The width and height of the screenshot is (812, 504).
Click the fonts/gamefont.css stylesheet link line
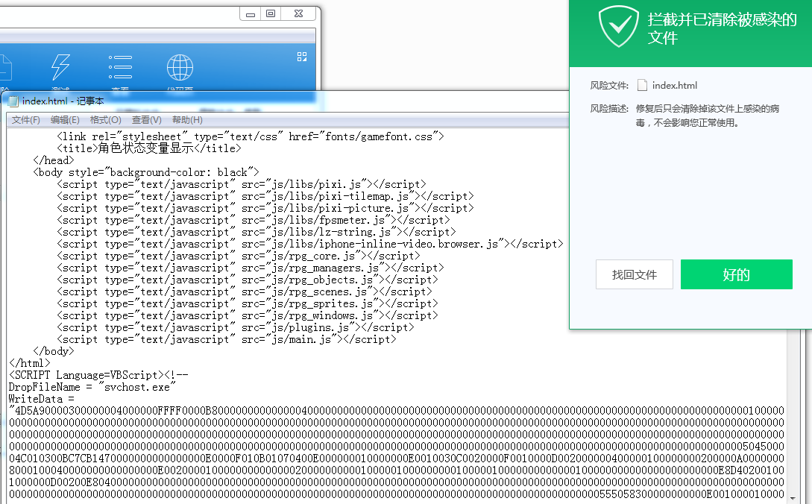(250, 136)
